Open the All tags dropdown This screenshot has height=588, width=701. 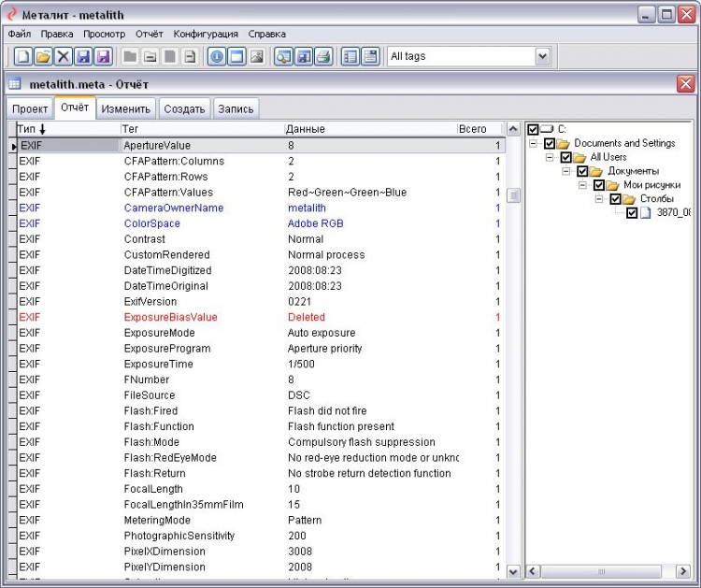(542, 57)
